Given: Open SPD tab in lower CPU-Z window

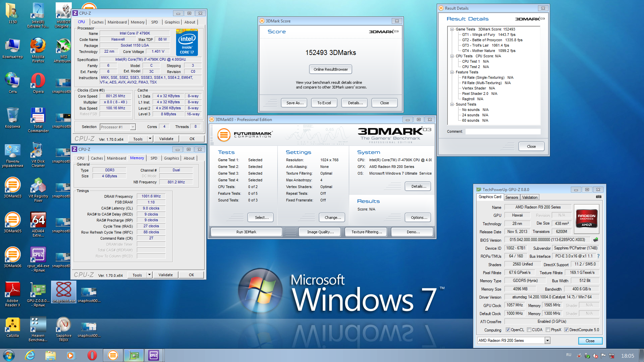Looking at the screenshot, I should pyautogui.click(x=154, y=158).
